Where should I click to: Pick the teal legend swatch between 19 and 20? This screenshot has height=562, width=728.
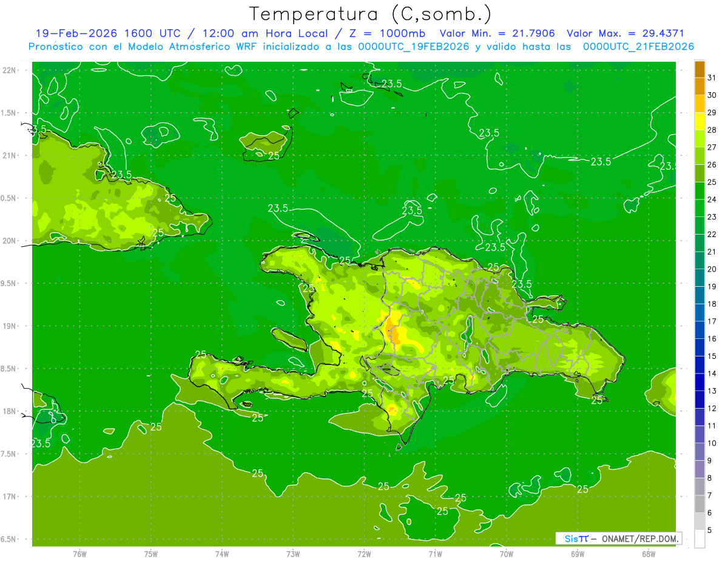click(x=699, y=278)
